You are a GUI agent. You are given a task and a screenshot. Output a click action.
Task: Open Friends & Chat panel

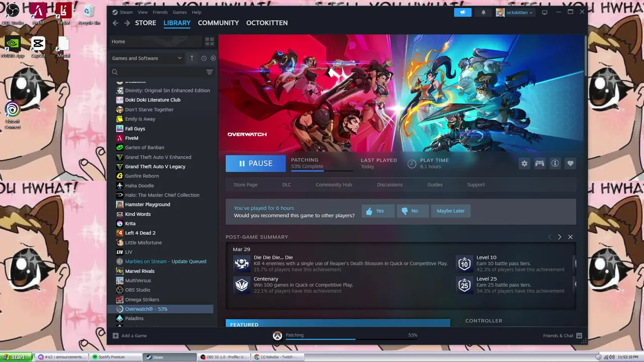(562, 335)
